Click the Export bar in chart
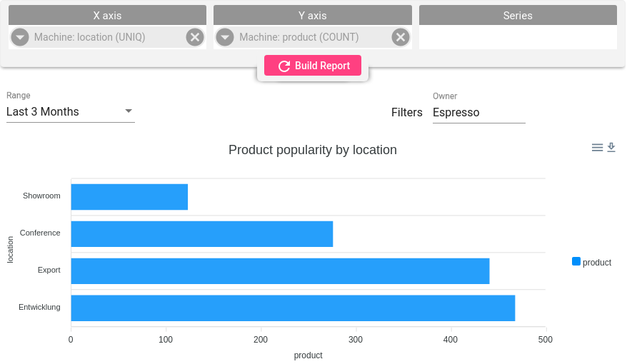This screenshot has height=364, width=627. pos(281,271)
